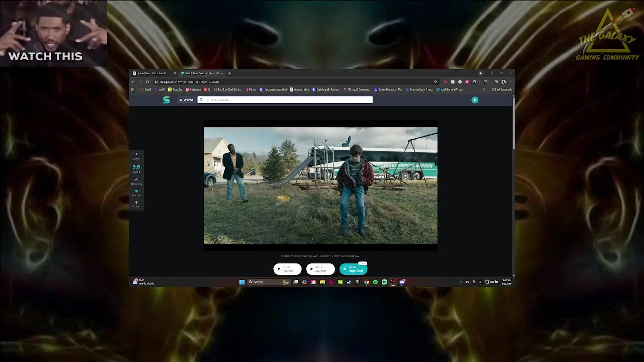Open the Task View taskbar icon
This screenshot has height=362, width=644.
point(296,282)
